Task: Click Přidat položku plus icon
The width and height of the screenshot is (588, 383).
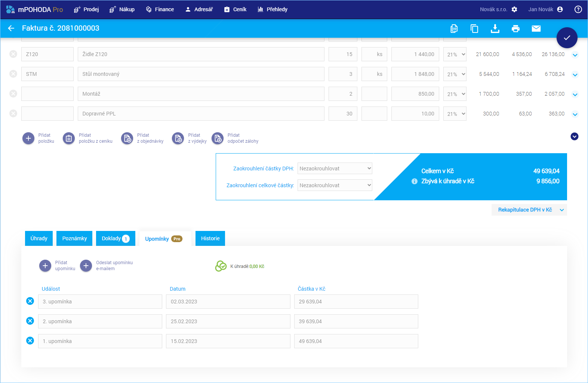Action: (x=28, y=138)
